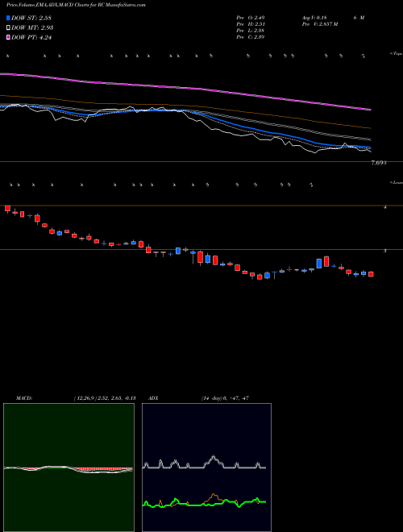
Task: Click the '7.693' price level label
Action: [x=379, y=163]
